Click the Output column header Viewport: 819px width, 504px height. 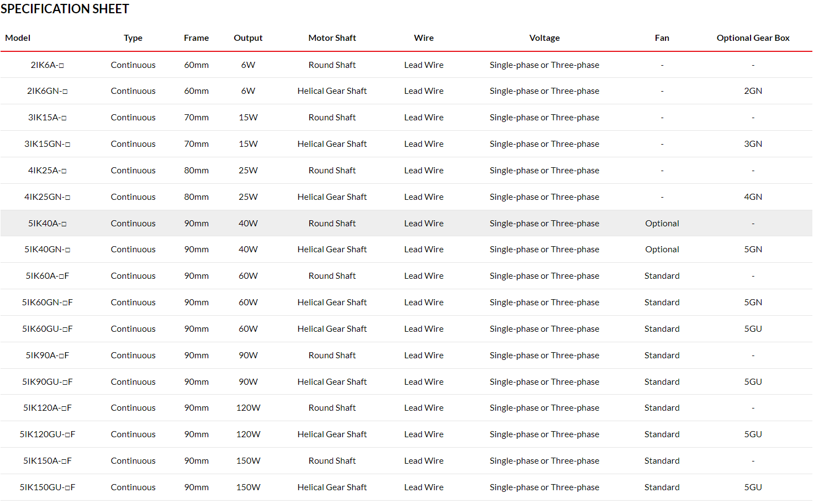tap(248, 38)
